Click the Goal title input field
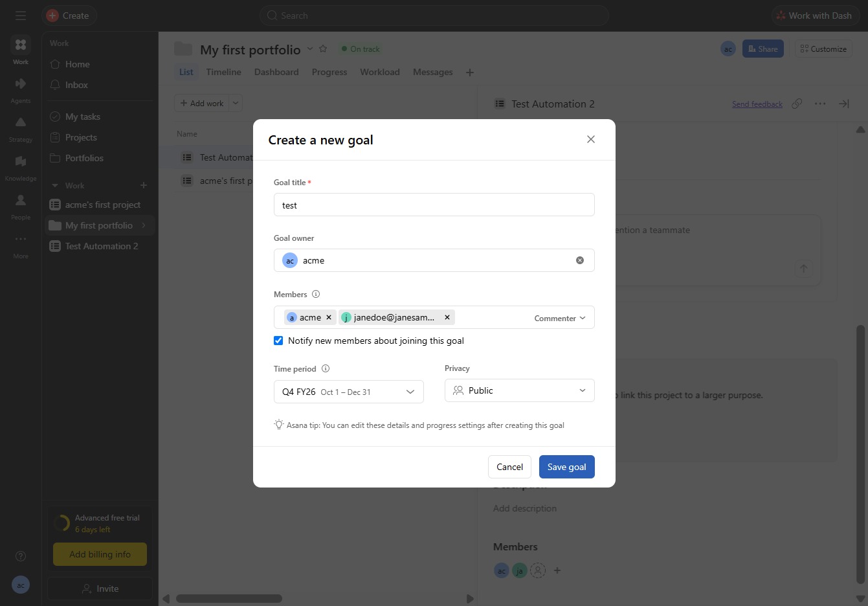Screen dimensions: 868x606 [x=434, y=205]
